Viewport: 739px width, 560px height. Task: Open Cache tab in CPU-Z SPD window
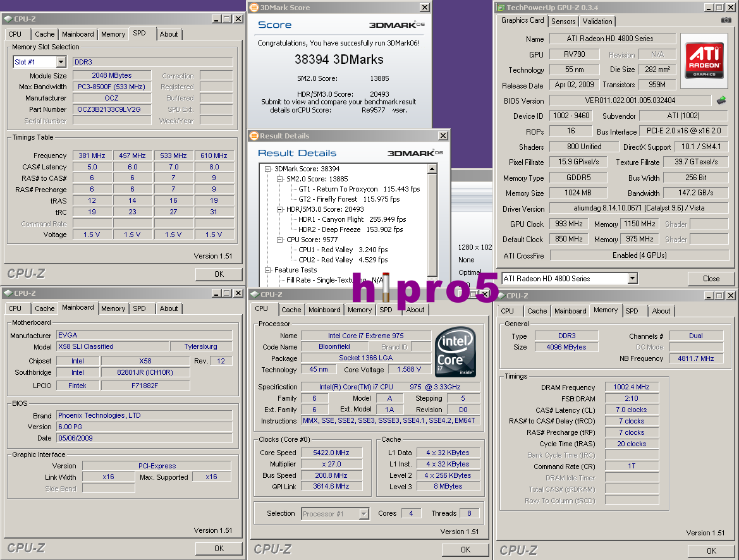coord(45,34)
